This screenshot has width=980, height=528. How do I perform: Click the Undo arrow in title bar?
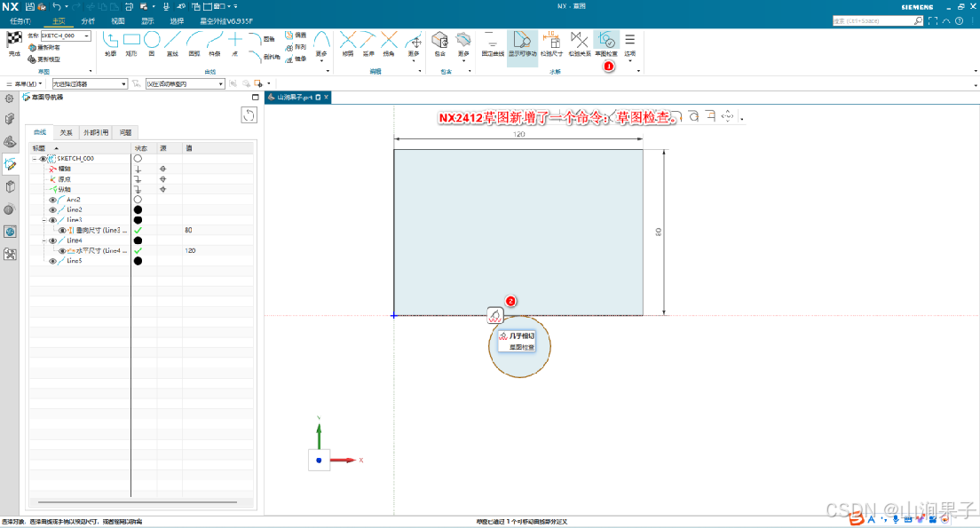(56, 6)
